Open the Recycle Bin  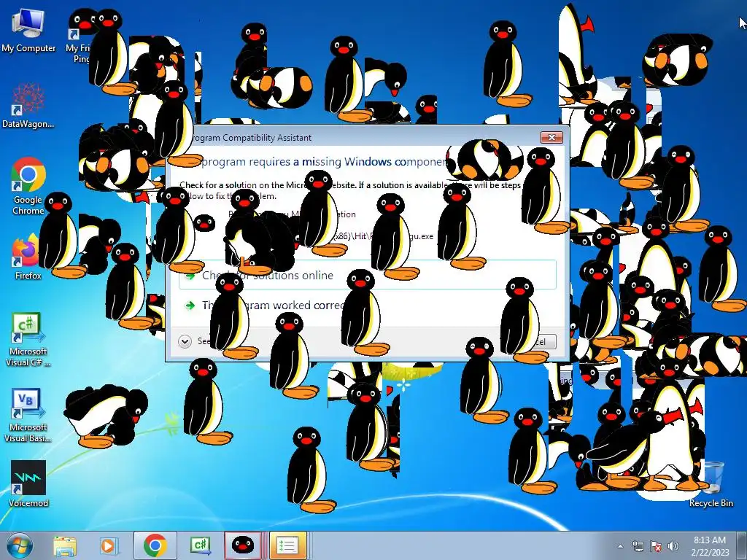pos(711,485)
